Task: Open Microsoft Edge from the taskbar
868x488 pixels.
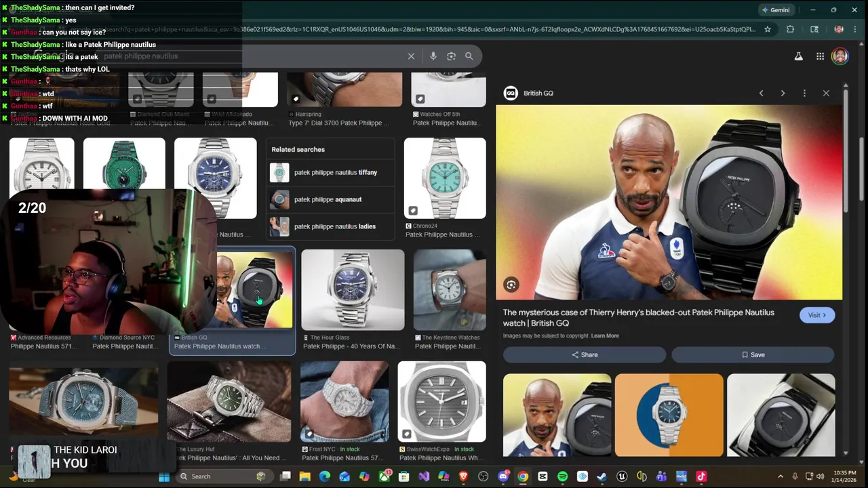Action: click(x=325, y=476)
